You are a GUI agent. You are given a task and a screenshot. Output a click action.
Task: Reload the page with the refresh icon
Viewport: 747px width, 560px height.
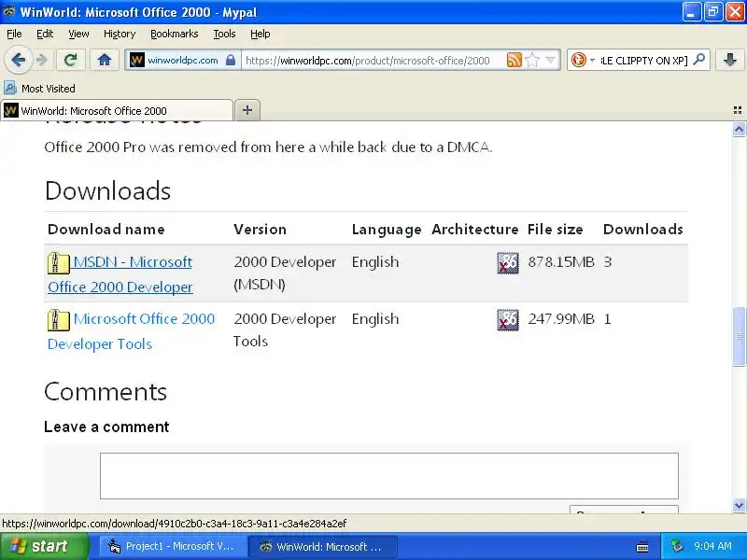point(71,60)
